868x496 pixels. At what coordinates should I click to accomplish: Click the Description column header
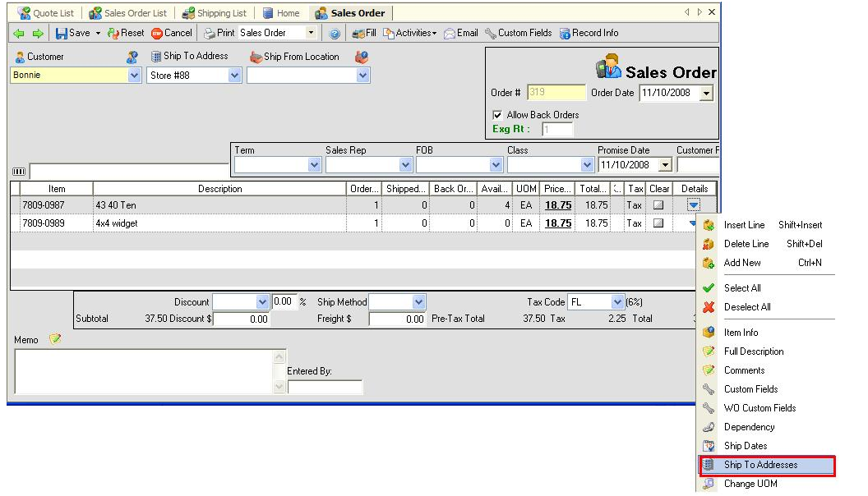[219, 189]
